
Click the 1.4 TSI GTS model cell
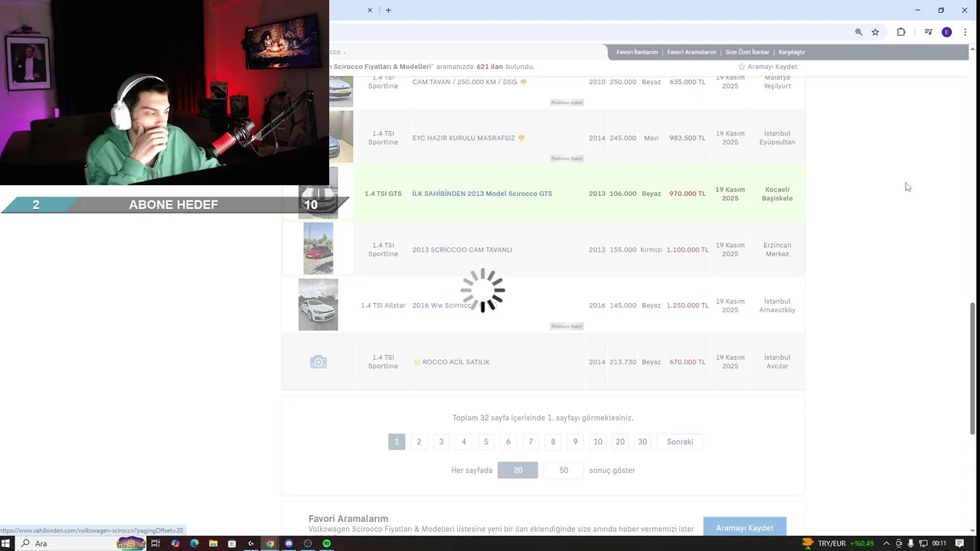[383, 194]
